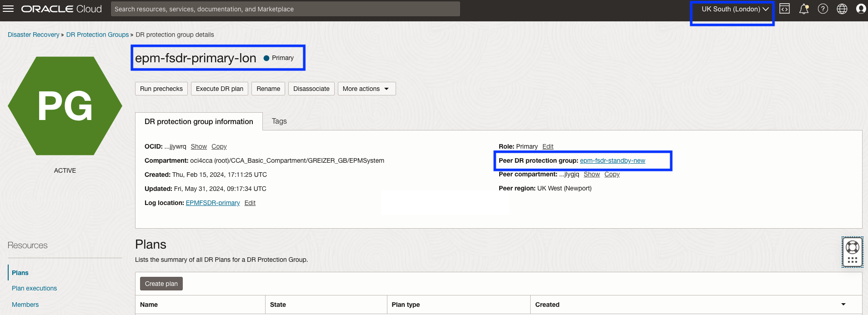Click the epm-fsdr-primary-lon title
Screen dimensions: 868x315
tap(196, 58)
